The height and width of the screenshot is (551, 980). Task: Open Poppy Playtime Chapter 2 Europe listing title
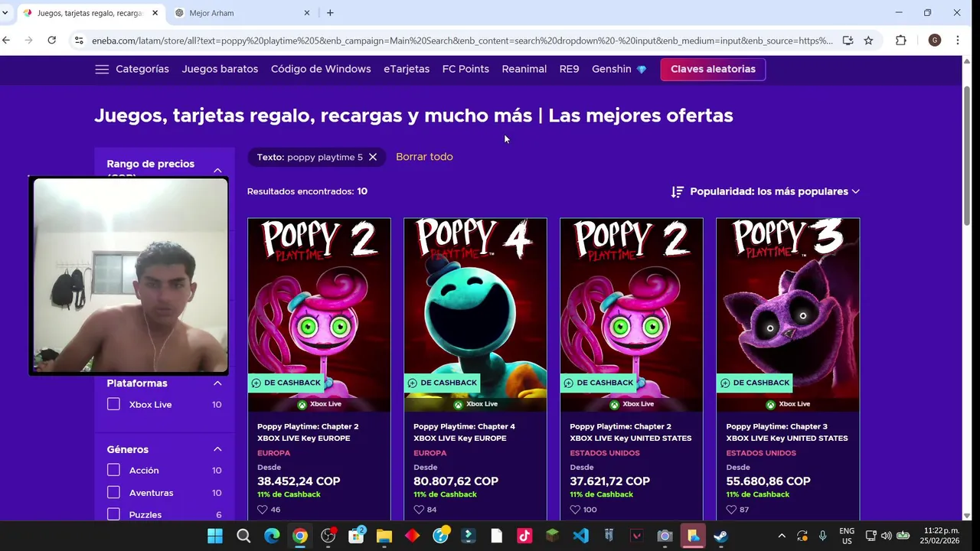click(x=308, y=432)
